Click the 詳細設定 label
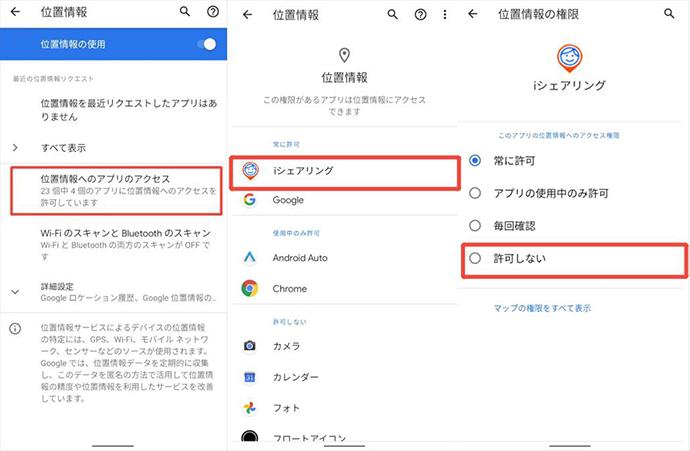Viewport: 690px width, 451px height. tap(57, 286)
